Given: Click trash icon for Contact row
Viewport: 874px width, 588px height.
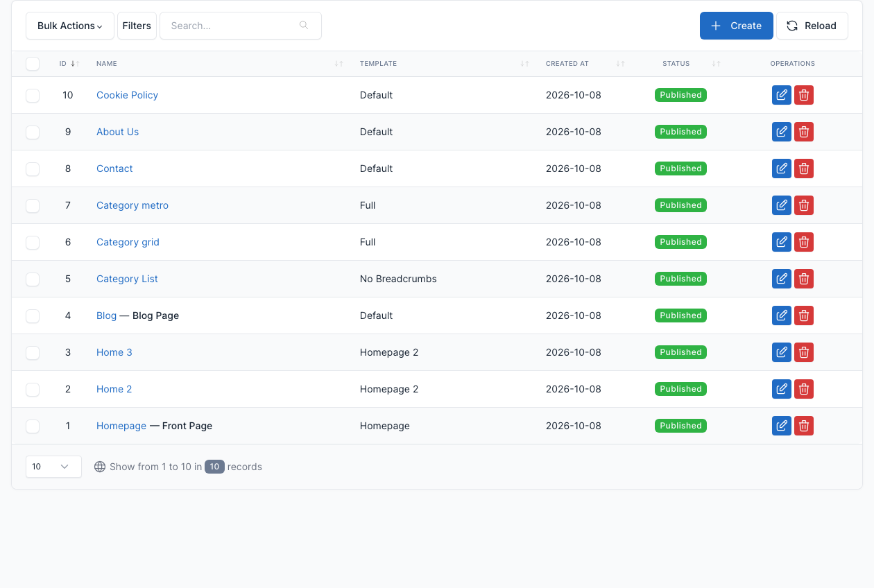Looking at the screenshot, I should coord(804,168).
